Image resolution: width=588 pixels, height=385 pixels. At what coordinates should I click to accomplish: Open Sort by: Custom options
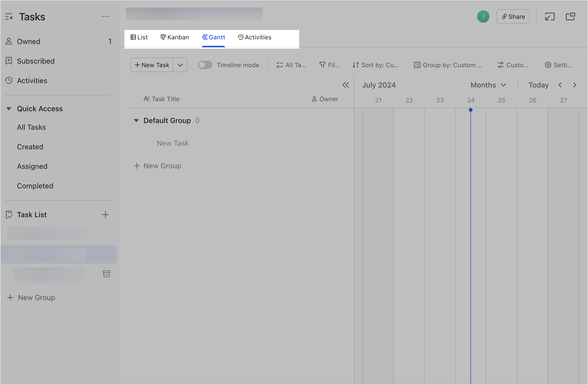tap(376, 65)
